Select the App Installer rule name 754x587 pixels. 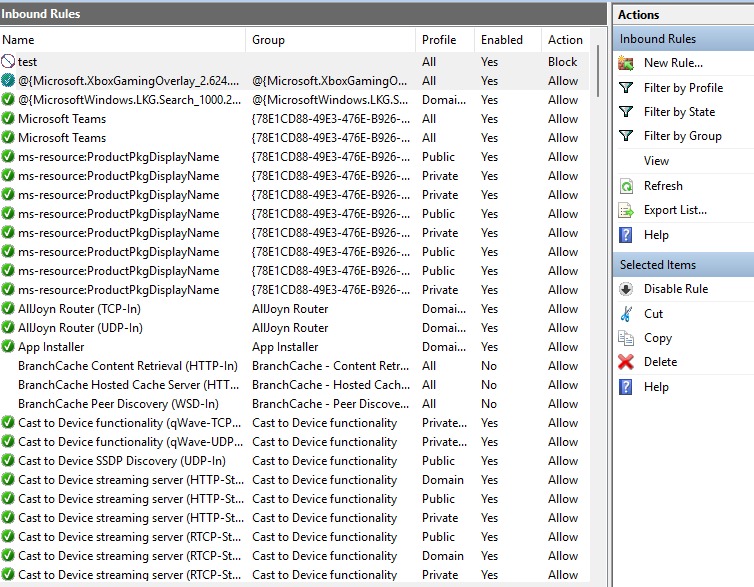(51, 347)
